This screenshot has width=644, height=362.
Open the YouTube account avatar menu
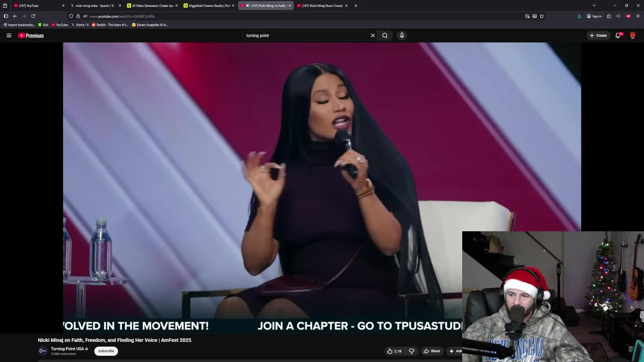(632, 36)
